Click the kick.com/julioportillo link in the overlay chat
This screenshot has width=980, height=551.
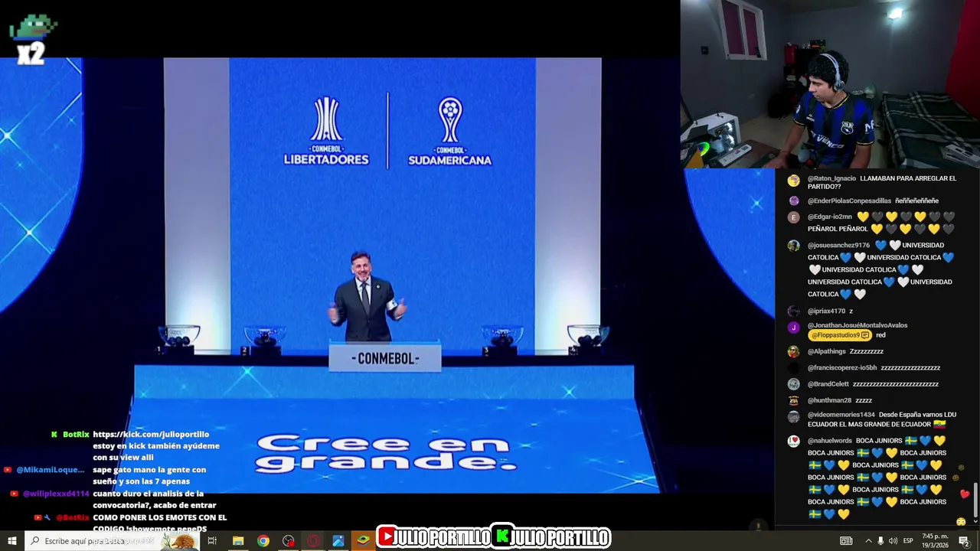tap(151, 435)
